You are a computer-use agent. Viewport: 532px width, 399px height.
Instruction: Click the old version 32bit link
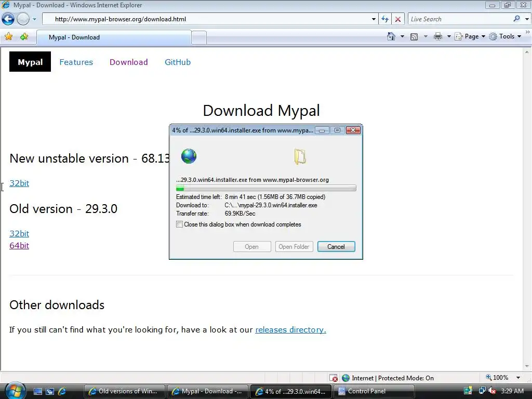(19, 233)
